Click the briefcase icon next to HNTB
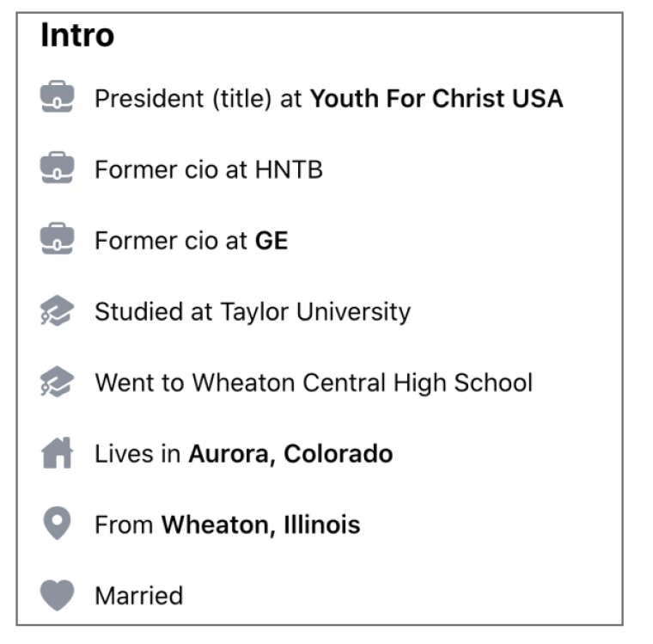This screenshot has height=644, width=653. [x=57, y=168]
